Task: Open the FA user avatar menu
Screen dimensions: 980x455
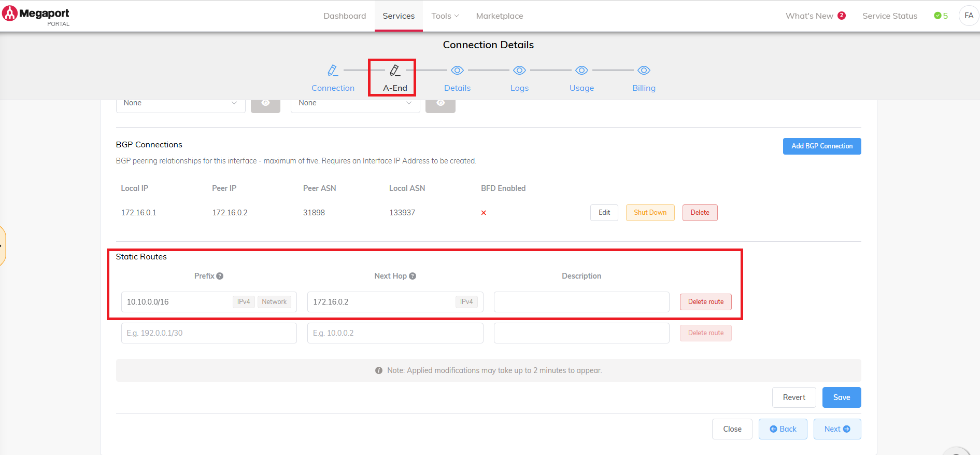Action: [969, 16]
